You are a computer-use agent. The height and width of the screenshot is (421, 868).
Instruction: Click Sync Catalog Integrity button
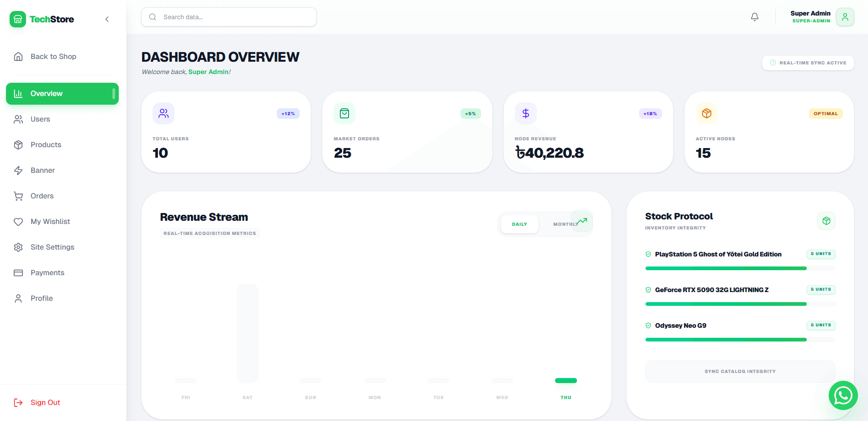click(740, 372)
